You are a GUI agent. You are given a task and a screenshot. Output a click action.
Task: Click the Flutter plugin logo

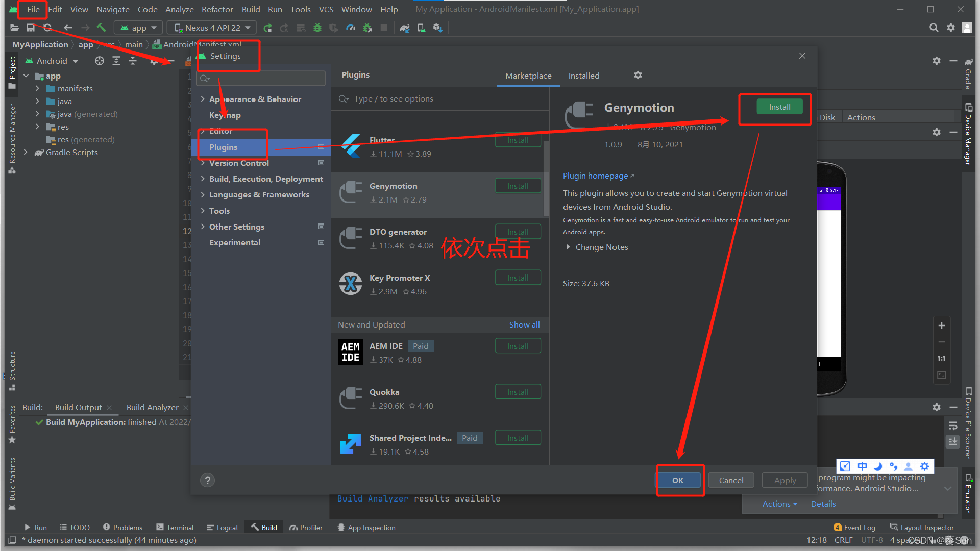(351, 146)
